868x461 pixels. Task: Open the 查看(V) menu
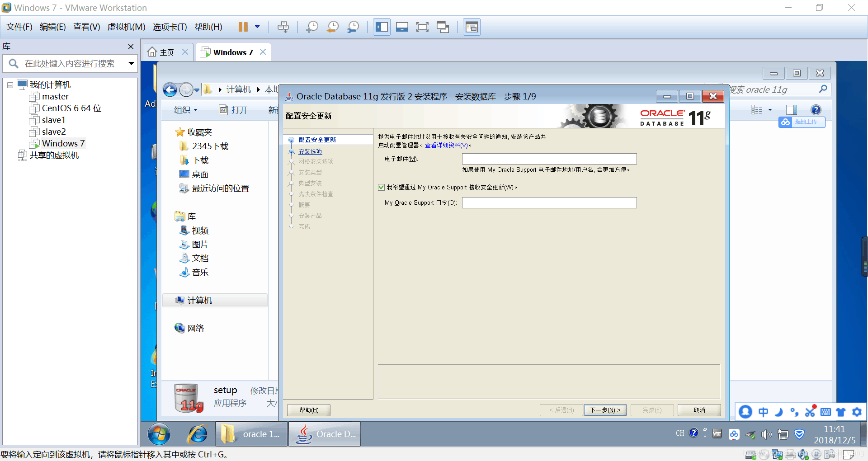[86, 27]
